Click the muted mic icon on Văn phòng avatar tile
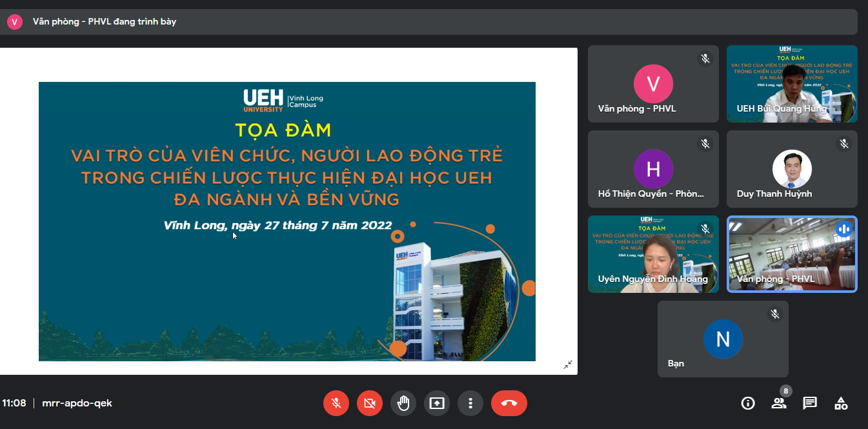 705,59
